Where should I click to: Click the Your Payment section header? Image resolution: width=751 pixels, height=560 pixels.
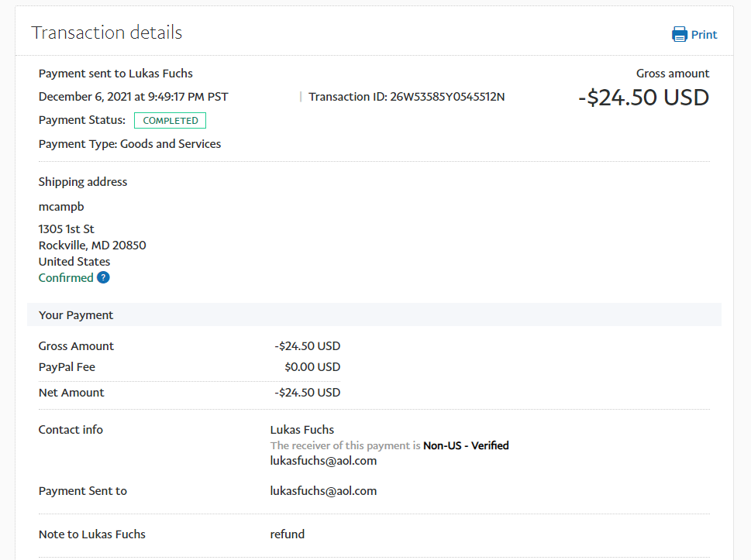click(x=76, y=315)
